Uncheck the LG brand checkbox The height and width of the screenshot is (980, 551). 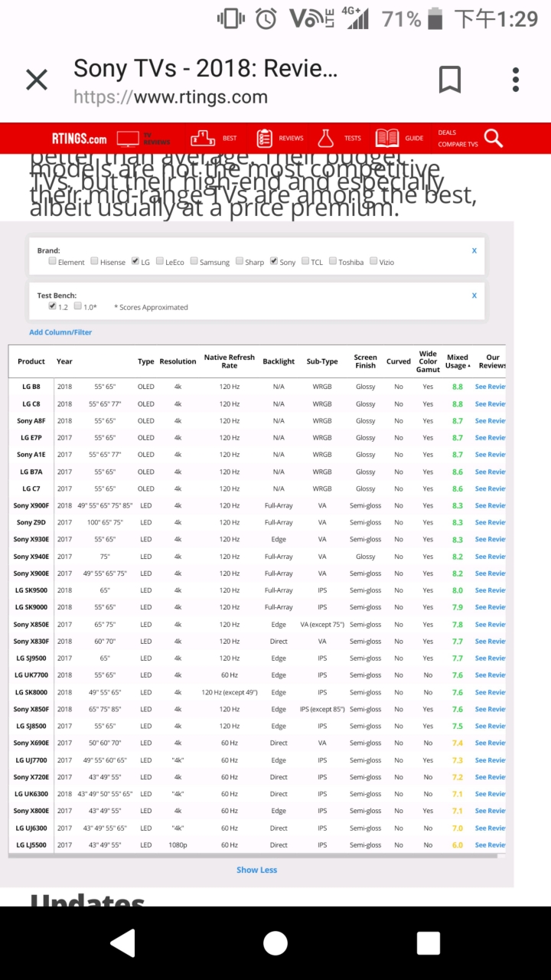point(135,261)
